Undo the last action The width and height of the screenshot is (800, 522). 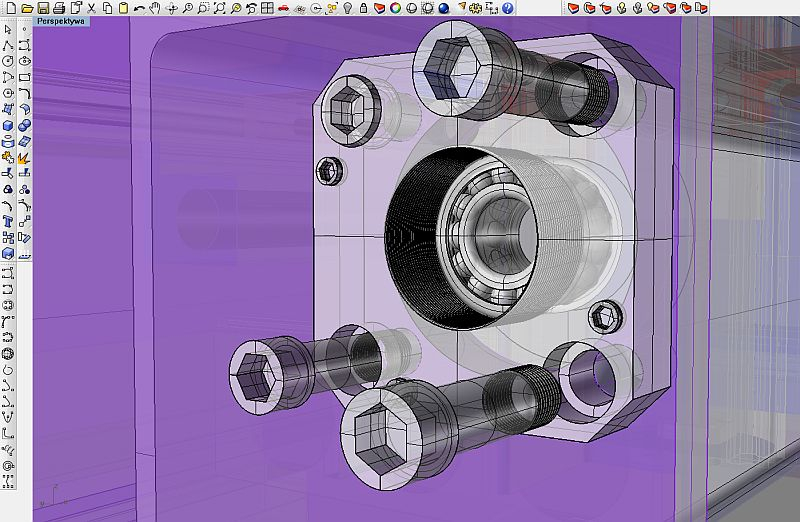coord(139,8)
